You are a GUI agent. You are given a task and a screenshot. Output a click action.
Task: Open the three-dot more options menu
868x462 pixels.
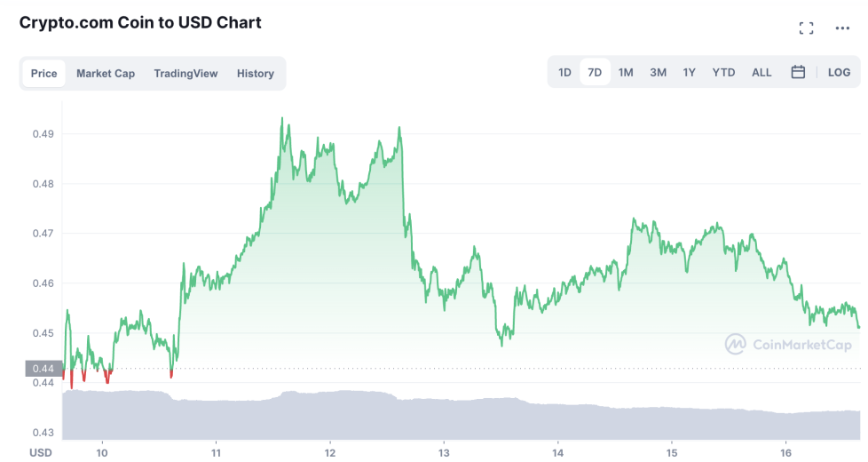[842, 28]
